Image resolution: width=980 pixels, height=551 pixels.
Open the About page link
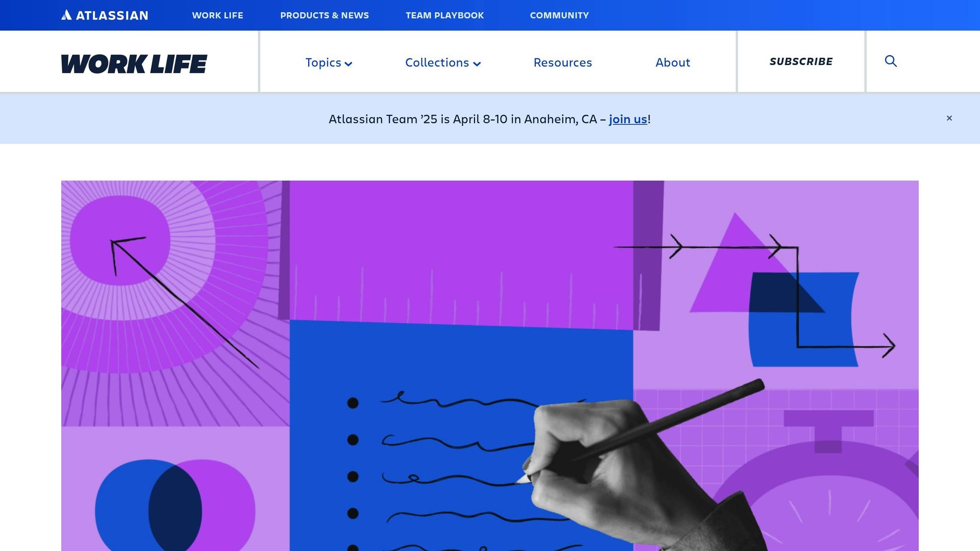click(672, 63)
